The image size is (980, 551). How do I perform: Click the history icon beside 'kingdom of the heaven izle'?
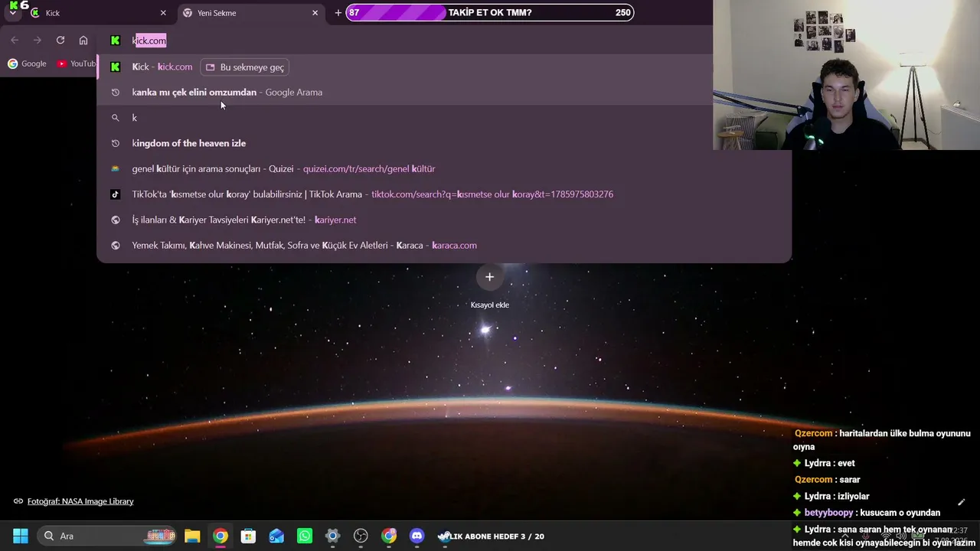[116, 143]
